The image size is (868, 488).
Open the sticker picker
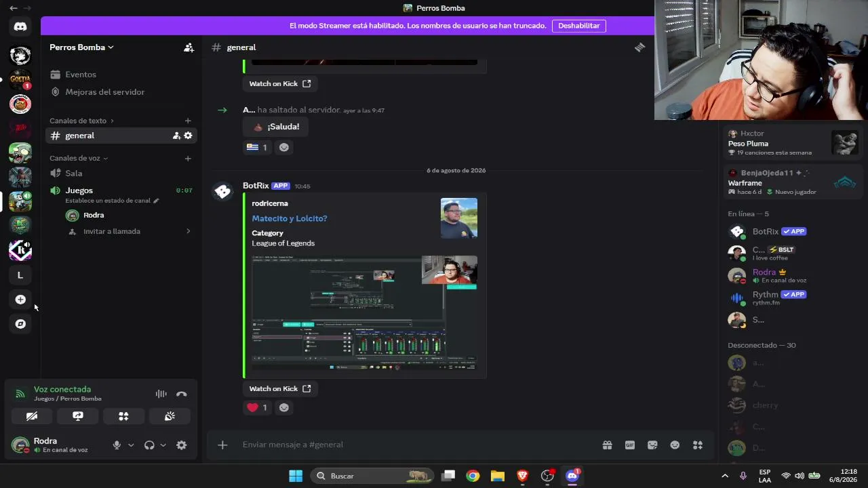652,445
